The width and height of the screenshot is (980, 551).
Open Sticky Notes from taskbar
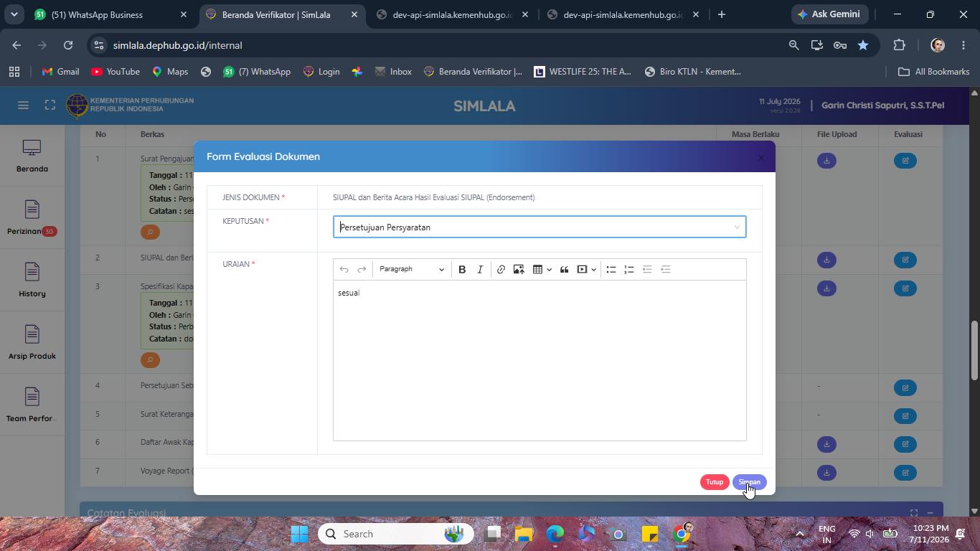click(x=650, y=534)
